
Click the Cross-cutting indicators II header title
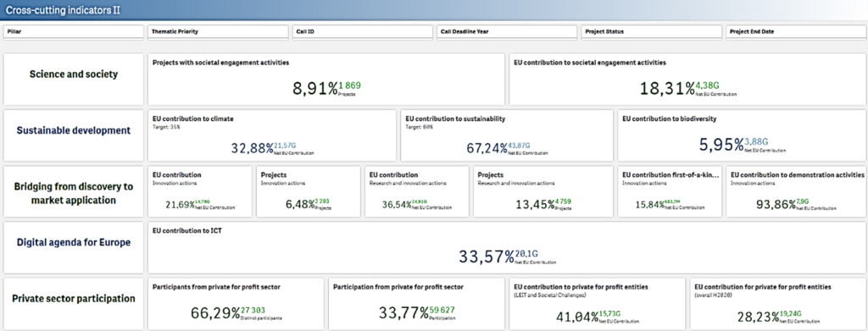point(63,10)
